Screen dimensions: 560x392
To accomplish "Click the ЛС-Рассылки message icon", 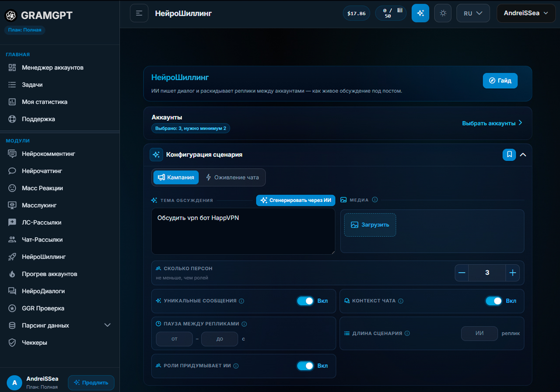I will pos(12,222).
